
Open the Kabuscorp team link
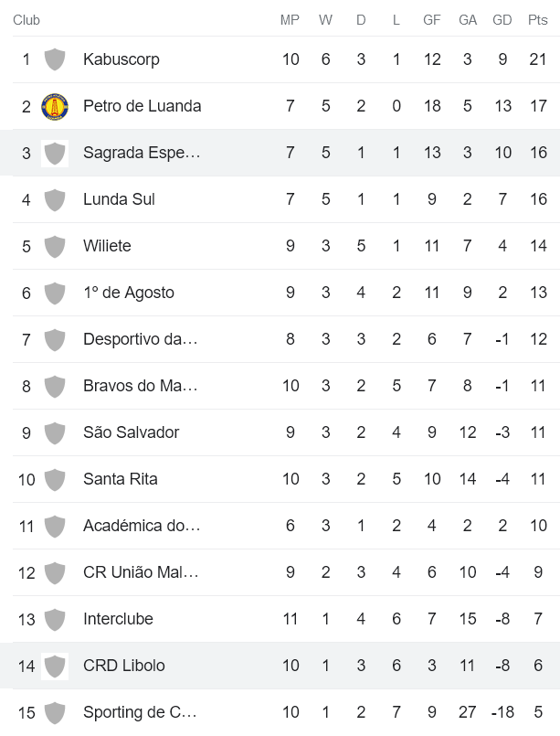click(121, 59)
